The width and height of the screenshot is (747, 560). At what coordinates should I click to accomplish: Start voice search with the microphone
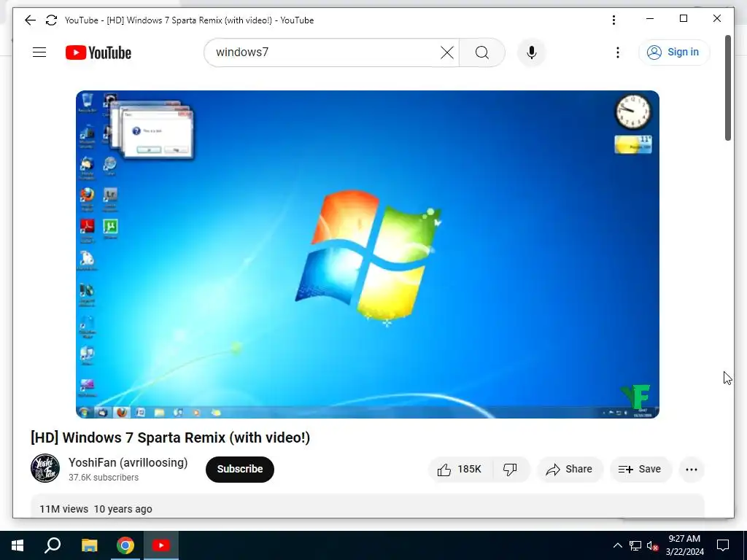pyautogui.click(x=532, y=52)
